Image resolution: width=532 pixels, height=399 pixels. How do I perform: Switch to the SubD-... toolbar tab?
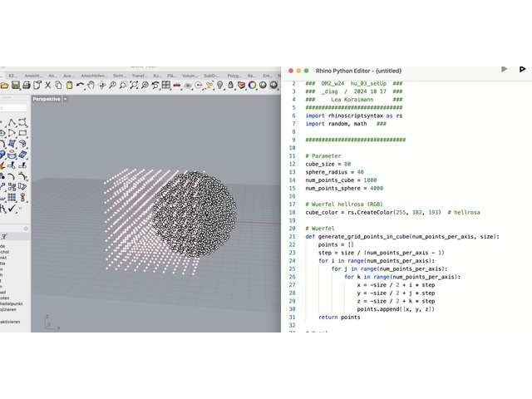point(211,76)
